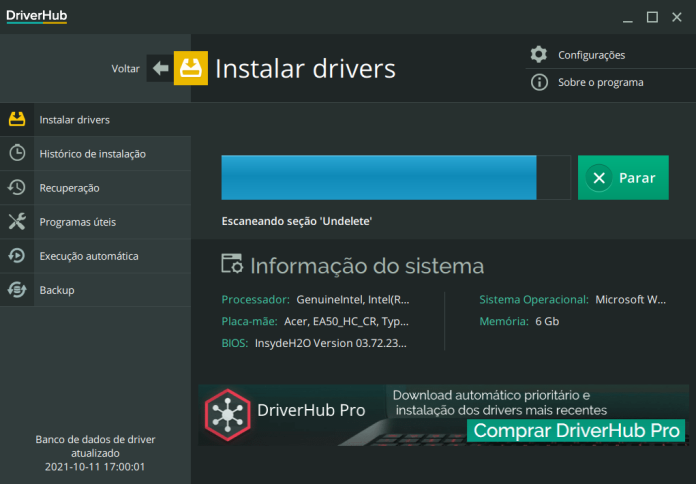
Task: Click the Histórico de instalação clock icon
Action: pos(17,153)
